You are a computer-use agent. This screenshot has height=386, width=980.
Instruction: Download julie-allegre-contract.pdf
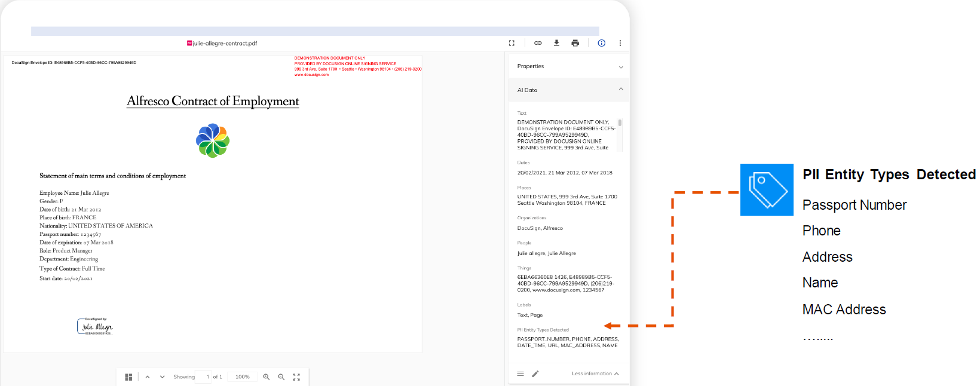pyautogui.click(x=556, y=43)
